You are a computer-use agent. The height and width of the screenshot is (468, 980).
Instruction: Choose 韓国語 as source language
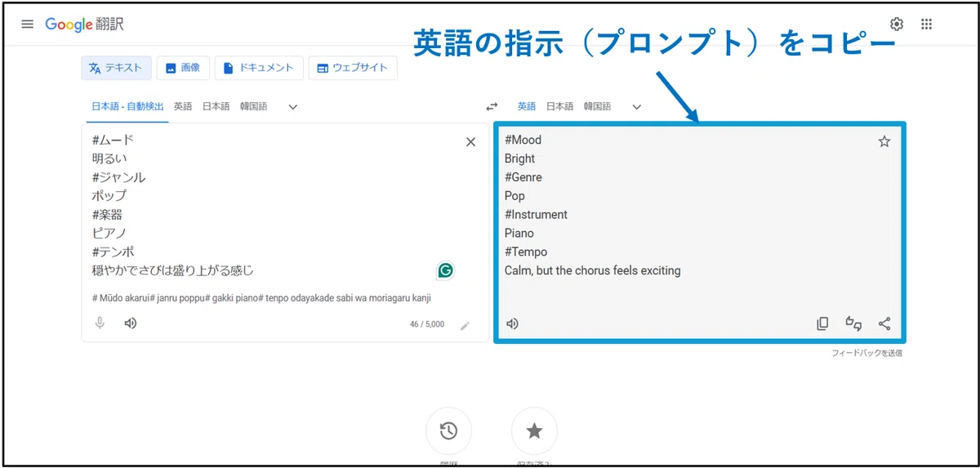[x=253, y=106]
